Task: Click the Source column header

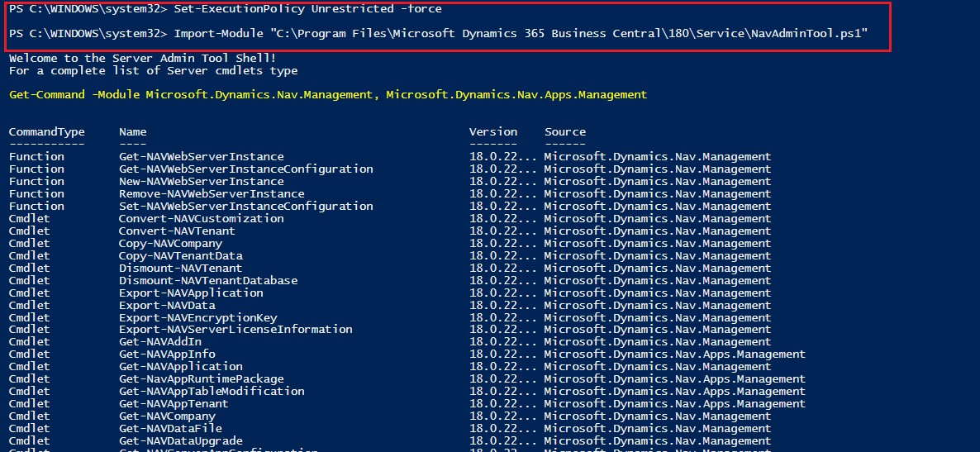Action: [565, 132]
